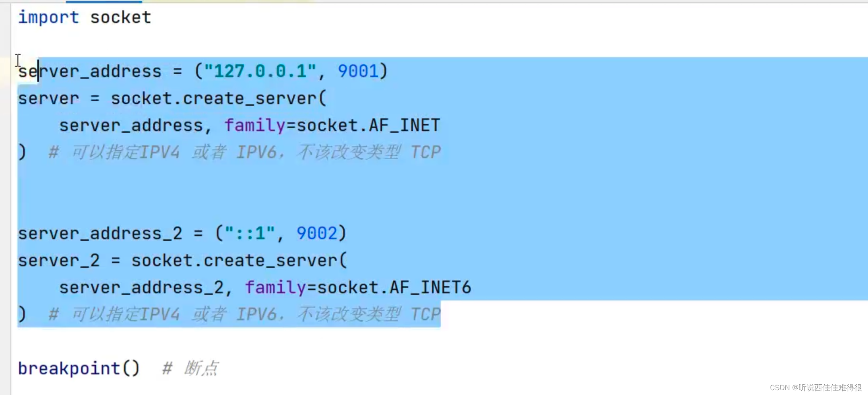Click the port number 9001
Image resolution: width=868 pixels, height=395 pixels.
click(358, 71)
